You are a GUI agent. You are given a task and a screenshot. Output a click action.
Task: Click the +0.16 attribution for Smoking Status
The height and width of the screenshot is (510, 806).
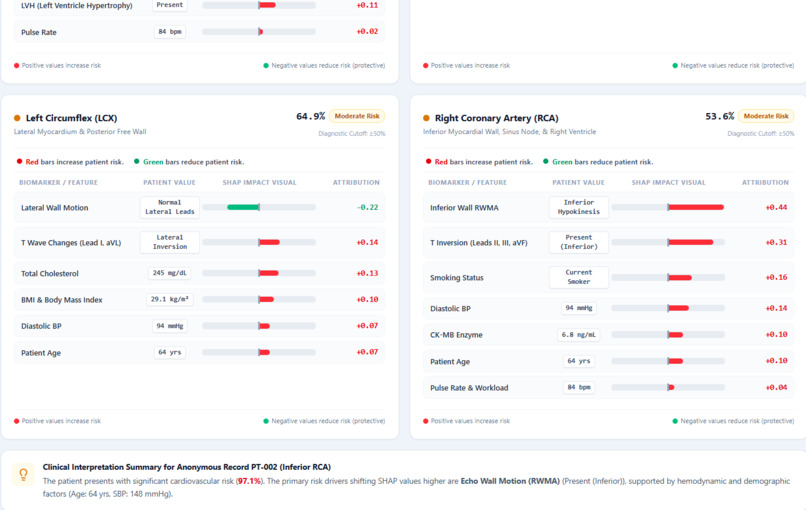(x=776, y=277)
